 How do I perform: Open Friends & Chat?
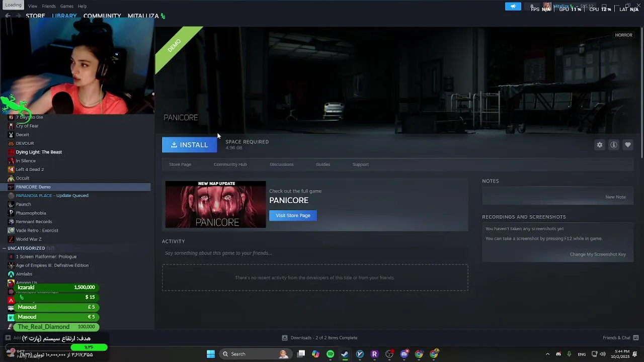click(x=620, y=338)
